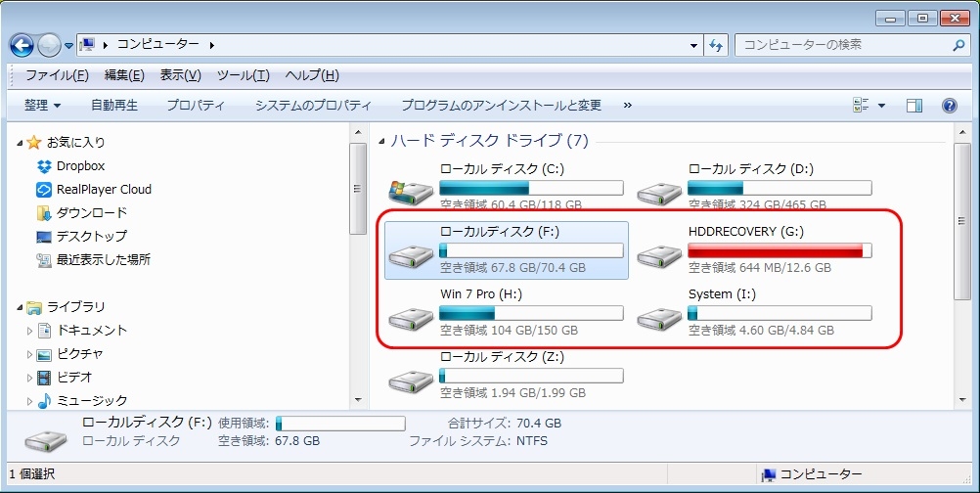Click the red usage bar of HDDRECOVERY (G:)
Screen dimensions: 980x493
click(x=780, y=250)
